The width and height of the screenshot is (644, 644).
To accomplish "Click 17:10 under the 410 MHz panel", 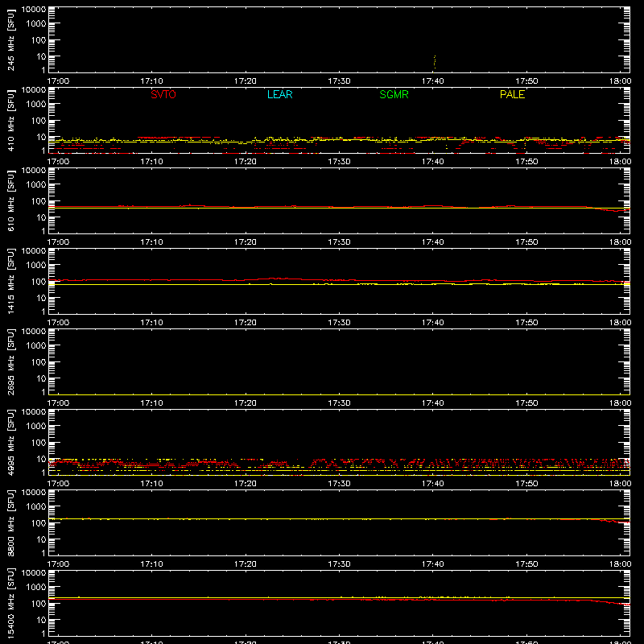I will click(151, 162).
